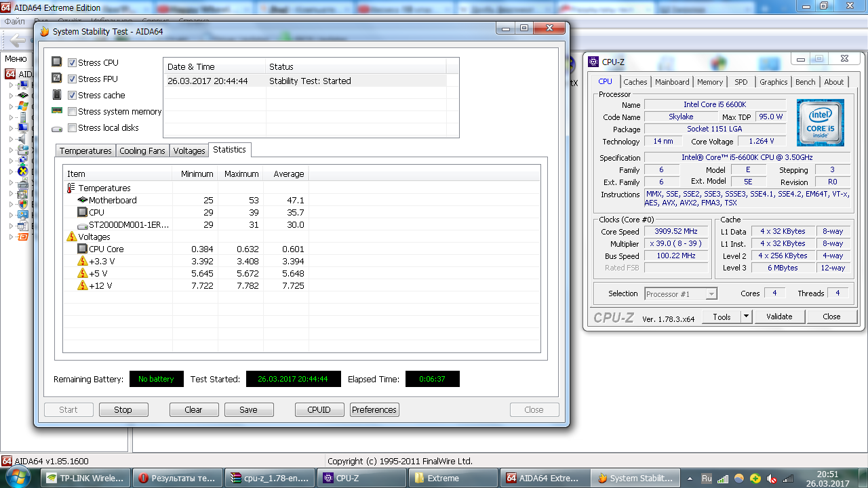Click the DirectX icon in the sidebar tree

(23, 171)
